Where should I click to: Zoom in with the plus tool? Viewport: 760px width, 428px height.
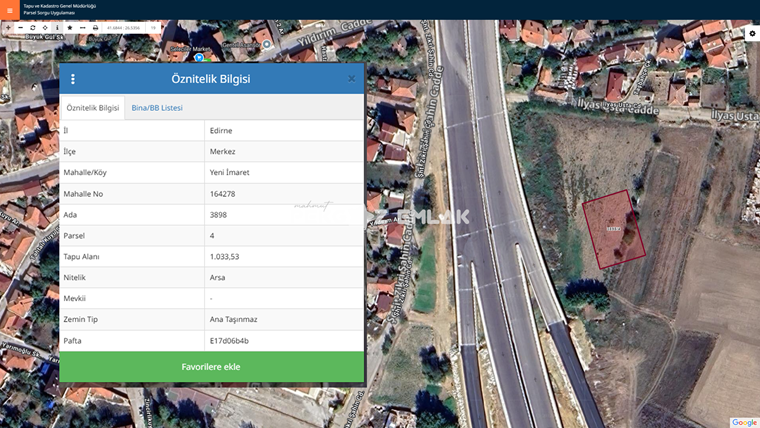tap(8, 28)
